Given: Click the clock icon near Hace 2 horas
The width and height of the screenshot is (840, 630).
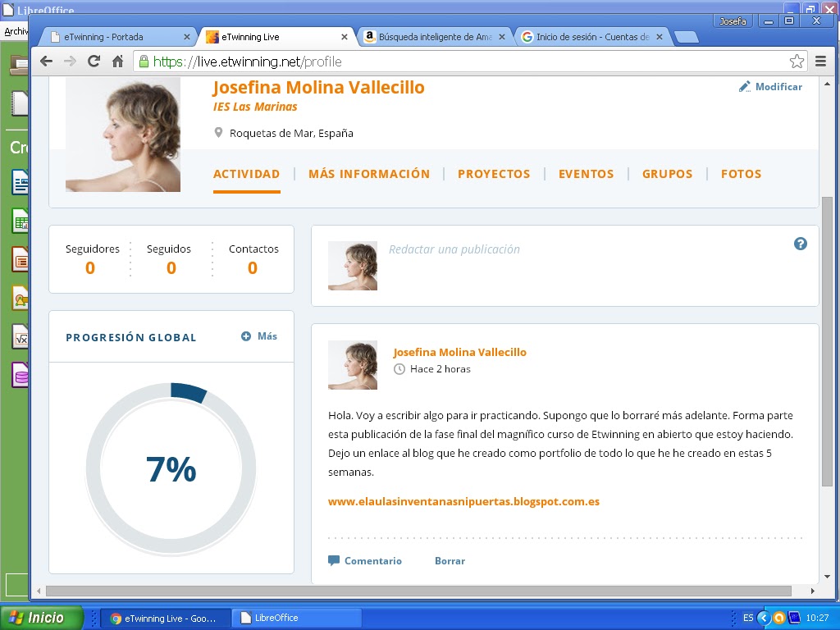Looking at the screenshot, I should click(x=399, y=369).
